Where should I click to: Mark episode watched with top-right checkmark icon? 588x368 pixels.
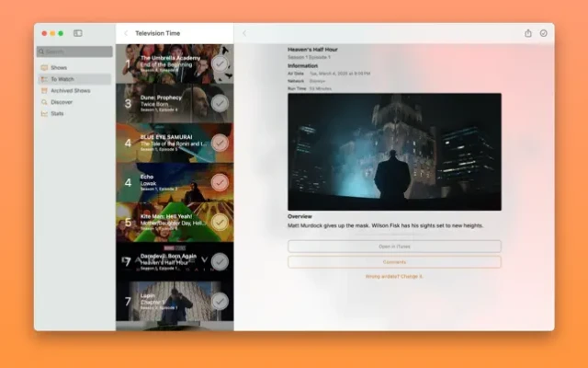(544, 33)
